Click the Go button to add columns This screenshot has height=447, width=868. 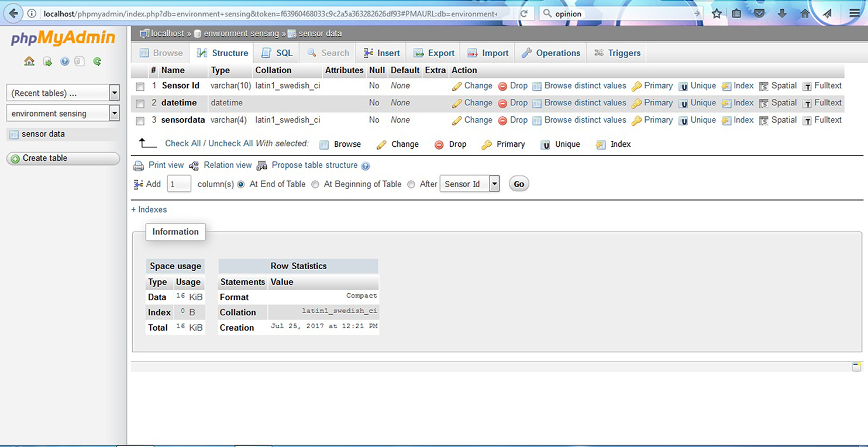click(519, 184)
